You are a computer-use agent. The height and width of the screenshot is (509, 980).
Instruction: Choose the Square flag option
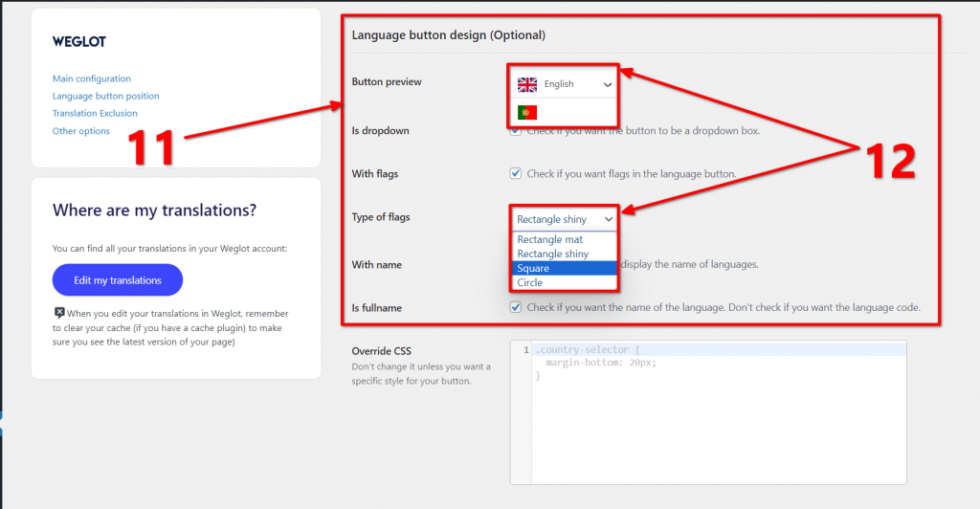(x=565, y=268)
